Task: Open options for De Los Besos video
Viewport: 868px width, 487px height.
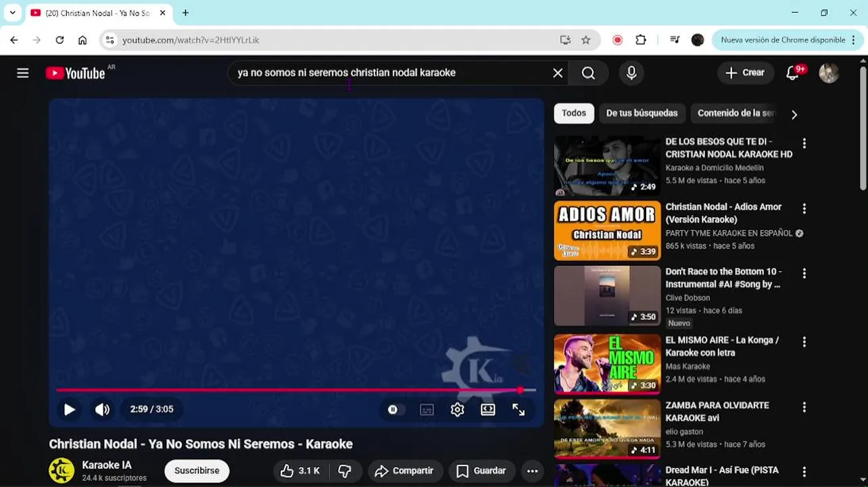Action: [x=804, y=143]
